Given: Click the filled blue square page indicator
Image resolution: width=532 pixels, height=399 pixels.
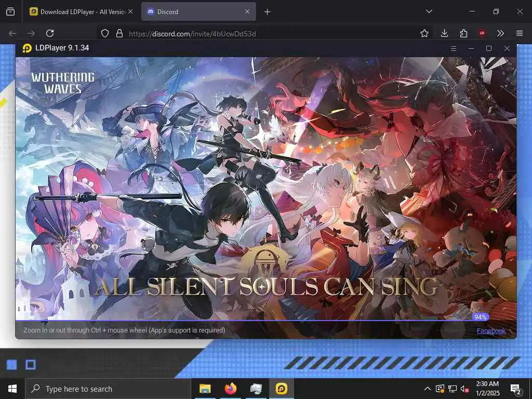Looking at the screenshot, I should click(x=12, y=365).
